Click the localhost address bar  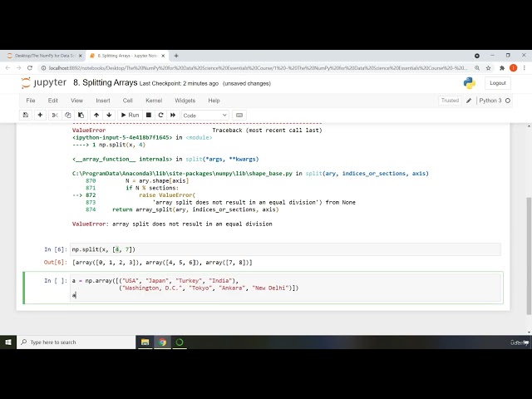click(x=258, y=68)
